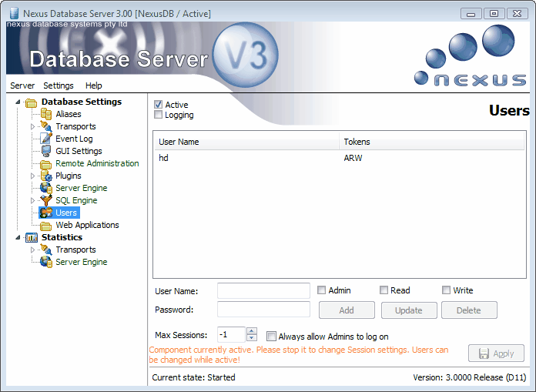The height and width of the screenshot is (392, 536).
Task: Select Server Engine label under Statistics
Action: [x=82, y=262]
